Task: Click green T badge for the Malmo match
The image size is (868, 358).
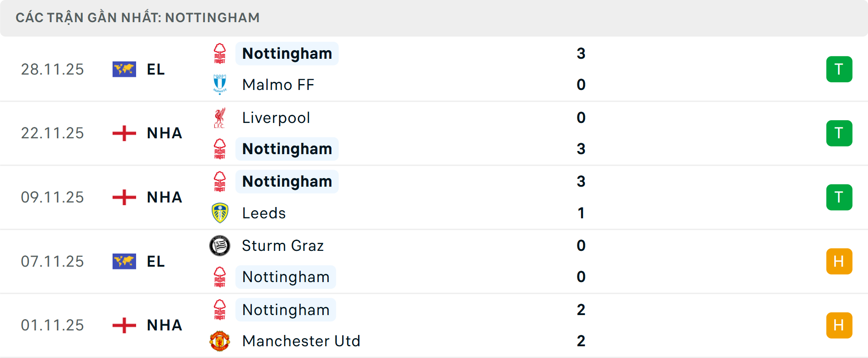Action: [x=839, y=69]
